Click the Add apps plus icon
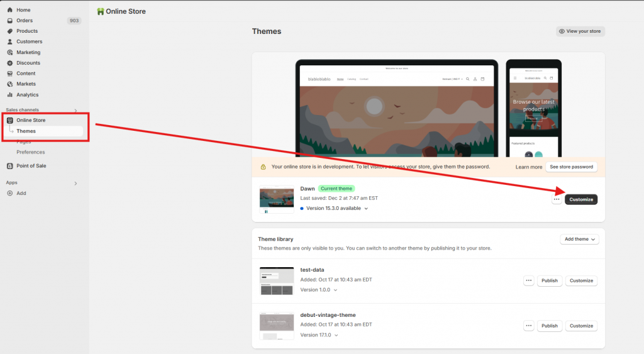 (10, 193)
